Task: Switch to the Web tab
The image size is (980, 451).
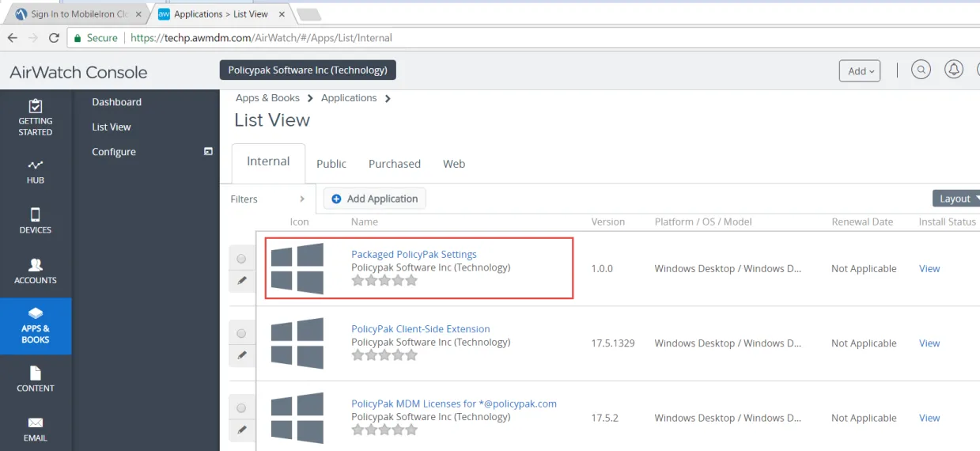Action: (454, 164)
